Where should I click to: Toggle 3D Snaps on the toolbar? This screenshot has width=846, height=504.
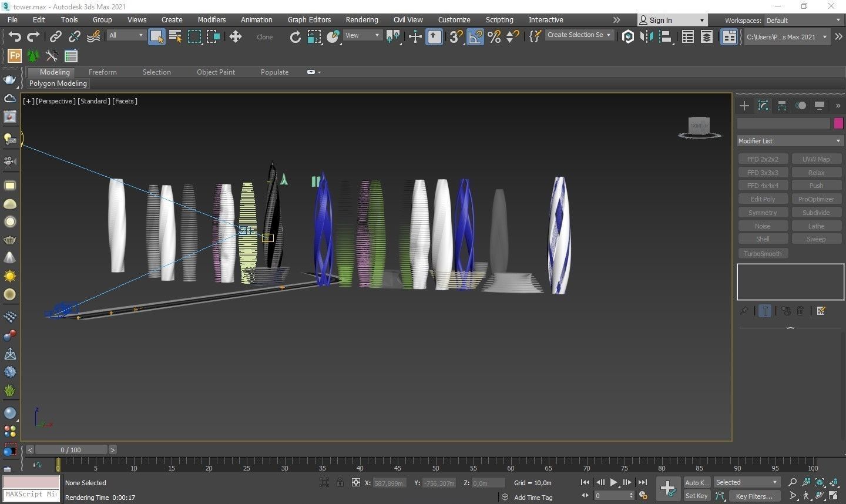(x=456, y=37)
